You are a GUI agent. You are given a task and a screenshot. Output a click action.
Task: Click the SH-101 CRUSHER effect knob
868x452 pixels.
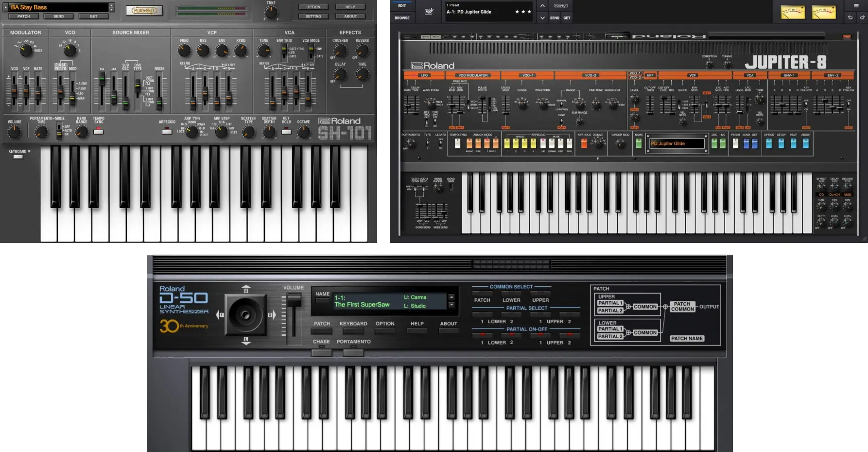[x=340, y=50]
